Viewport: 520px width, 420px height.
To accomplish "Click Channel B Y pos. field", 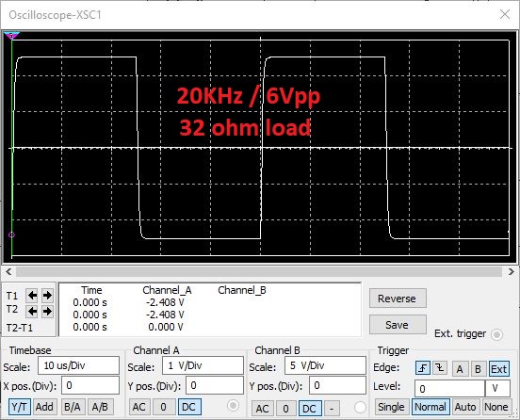I will coord(337,385).
